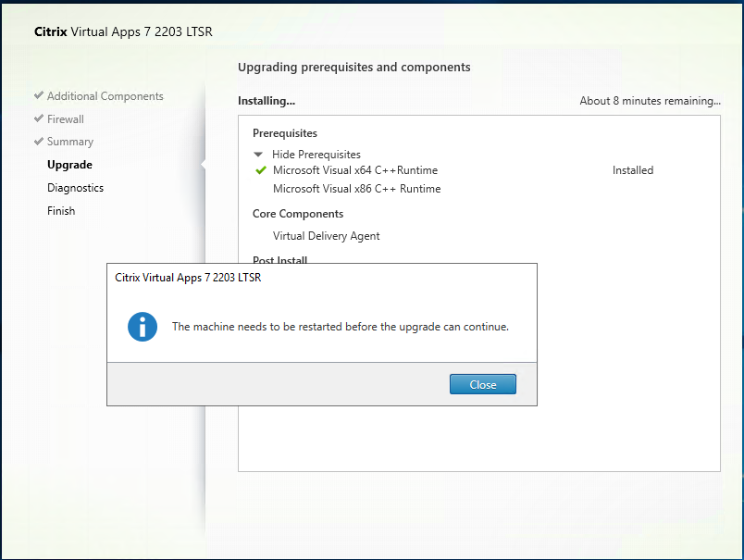Click the checkmark next to Summary
This screenshot has width=744, height=560.
(x=39, y=142)
